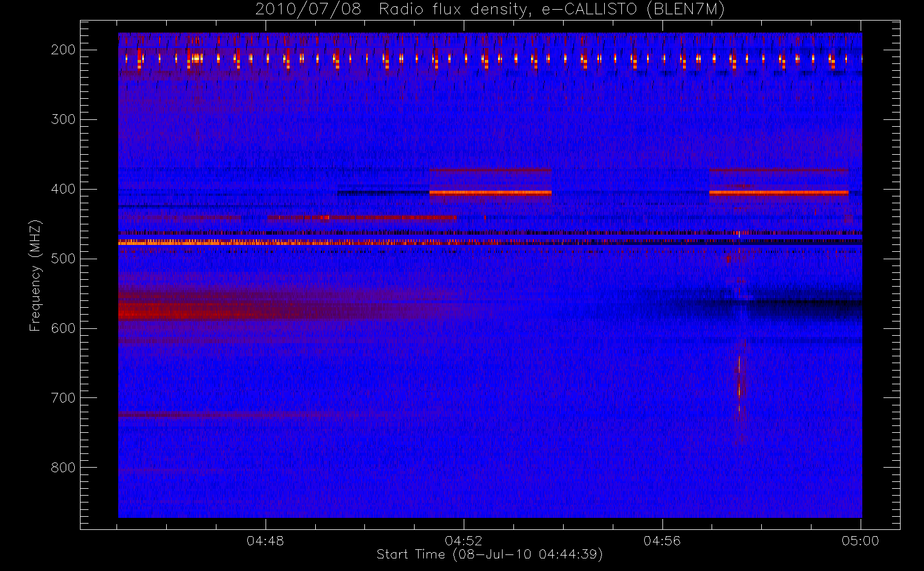Viewport: 924px width, 571px height.
Task: Click the 04:56 time tick label
Action: 662,541
